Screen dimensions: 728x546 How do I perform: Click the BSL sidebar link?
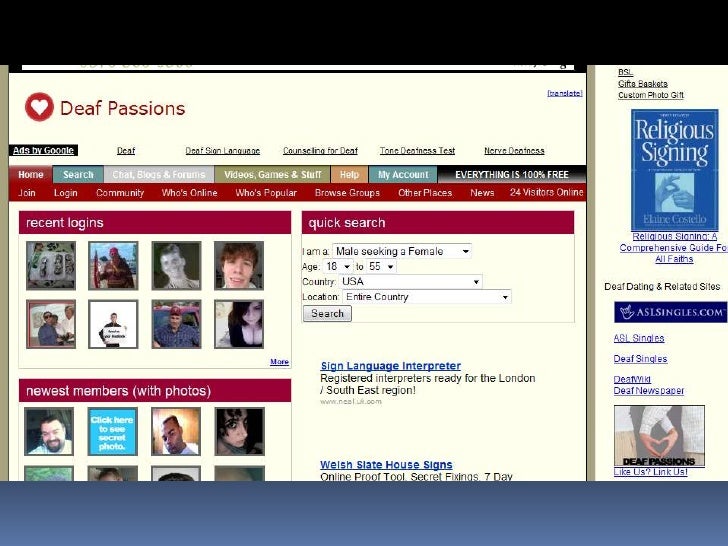coord(625,72)
